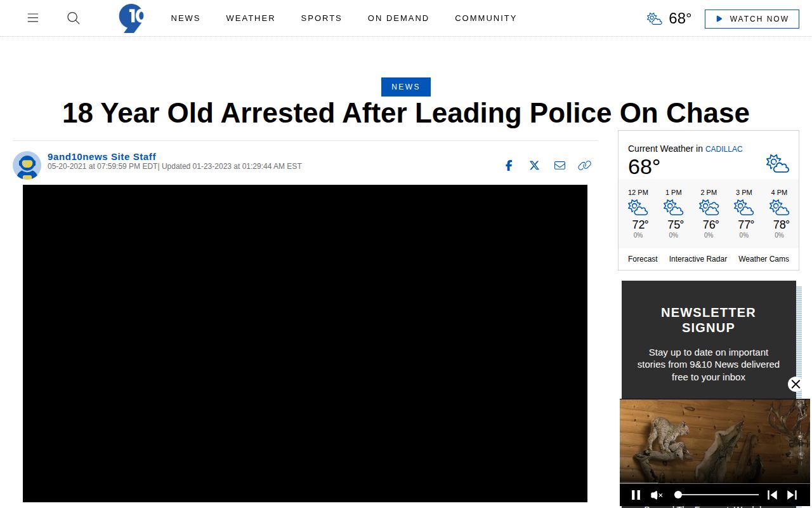
Task: Click the NEWSLETTER SIGNUP heading
Action: [x=708, y=320]
